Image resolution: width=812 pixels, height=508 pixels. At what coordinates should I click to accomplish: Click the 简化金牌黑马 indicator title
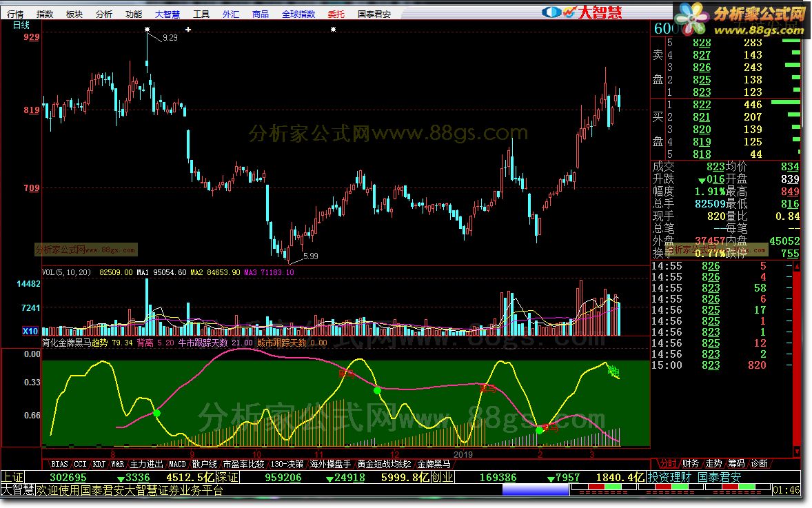tap(66, 343)
